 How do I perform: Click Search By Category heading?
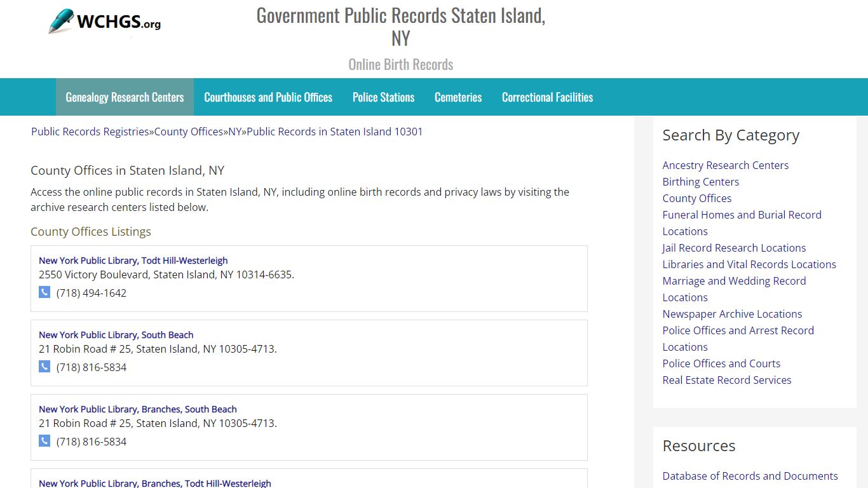coord(731,135)
